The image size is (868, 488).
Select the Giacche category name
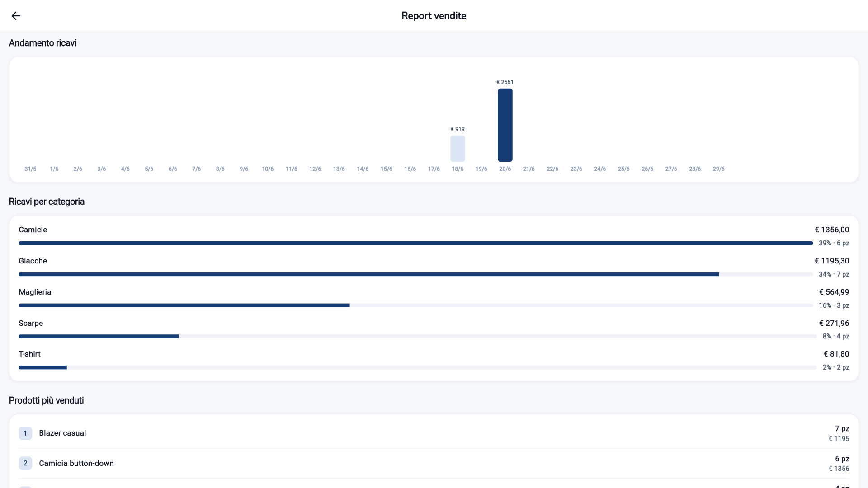coord(33,261)
